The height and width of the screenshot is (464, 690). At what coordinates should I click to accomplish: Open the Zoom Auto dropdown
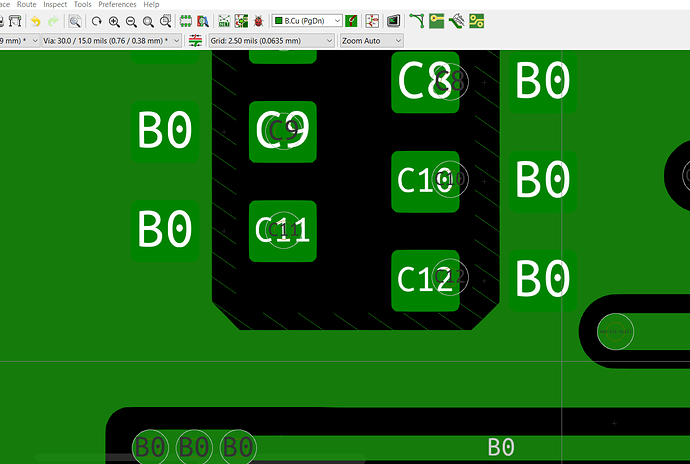(371, 41)
